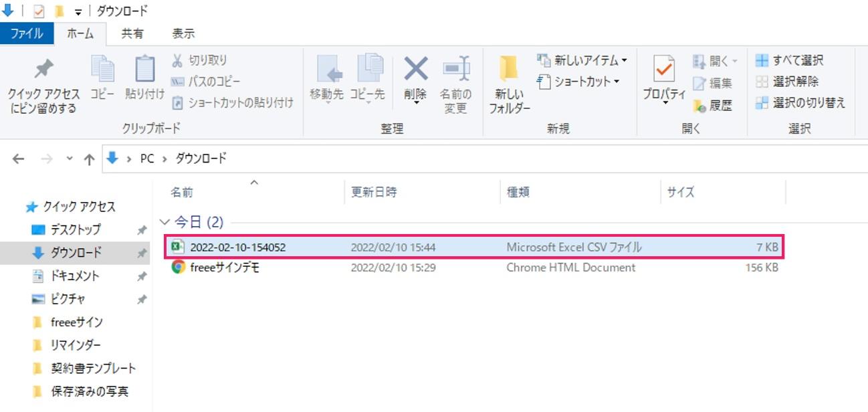Image resolution: width=868 pixels, height=412 pixels.
Task: Click 156 KB size cell
Action: [762, 268]
